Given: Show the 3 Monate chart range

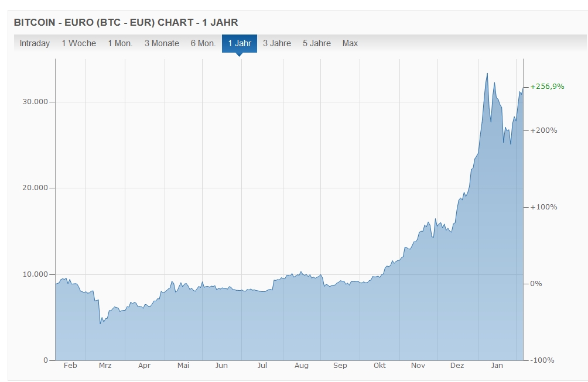Looking at the screenshot, I should pyautogui.click(x=162, y=43).
